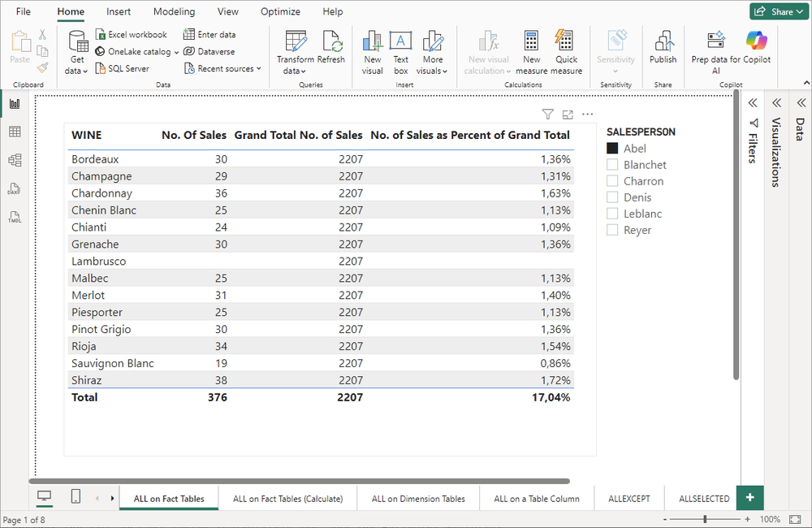
Task: Open the Optimize ribbon tab
Action: [280, 11]
